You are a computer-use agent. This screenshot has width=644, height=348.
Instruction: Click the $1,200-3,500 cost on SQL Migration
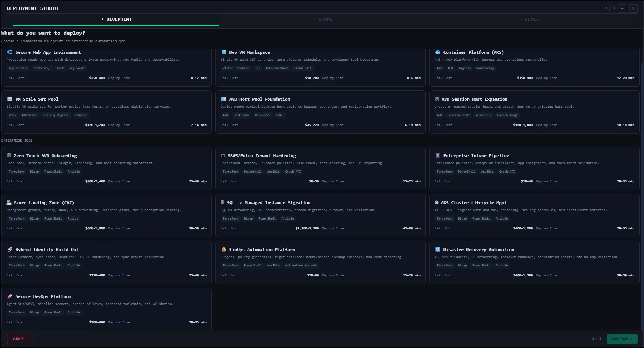click(307, 228)
